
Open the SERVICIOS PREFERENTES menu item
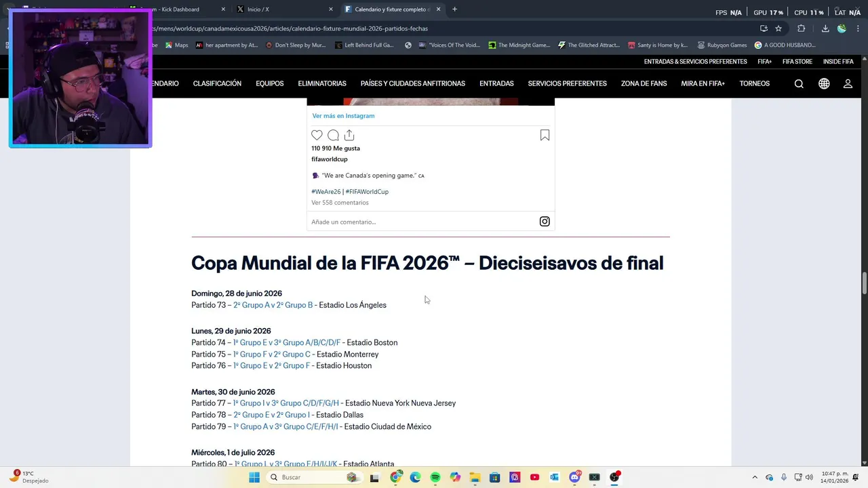568,84
